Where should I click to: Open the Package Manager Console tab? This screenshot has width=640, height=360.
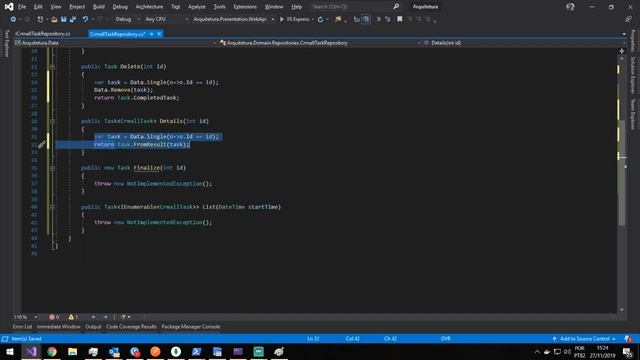tap(191, 327)
